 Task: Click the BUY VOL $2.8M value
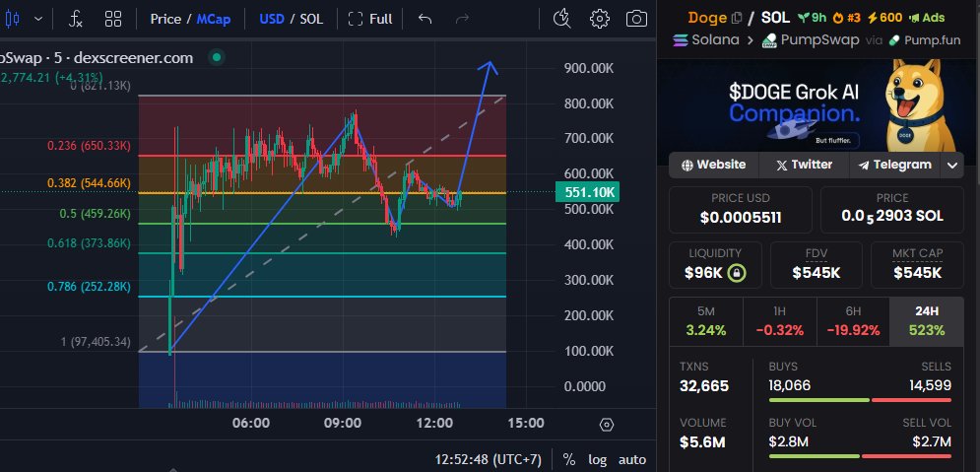point(789,442)
